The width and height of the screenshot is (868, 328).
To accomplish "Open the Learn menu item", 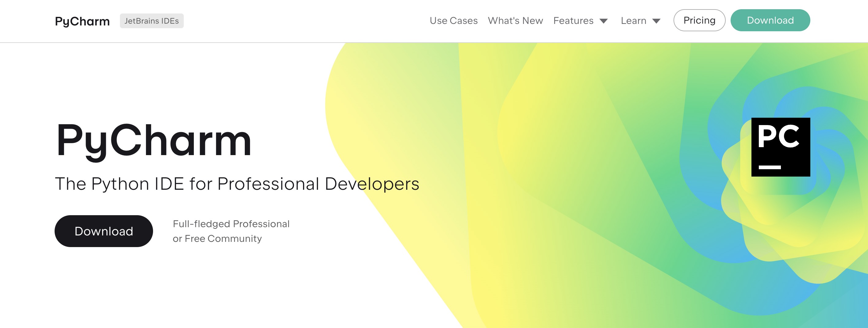I will click(633, 21).
